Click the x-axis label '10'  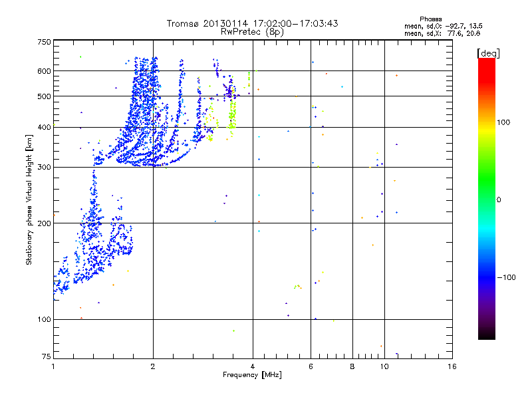384,366
